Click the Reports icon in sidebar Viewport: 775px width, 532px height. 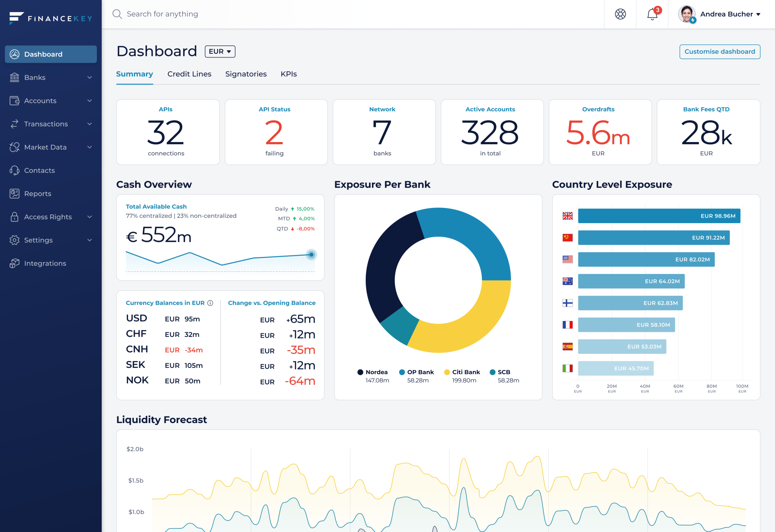click(x=14, y=194)
